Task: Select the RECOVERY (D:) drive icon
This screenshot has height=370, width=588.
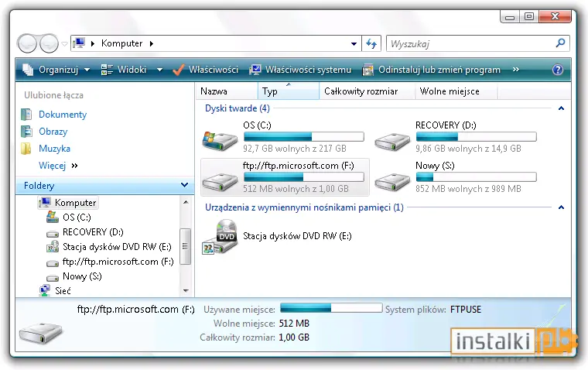Action: [x=392, y=142]
